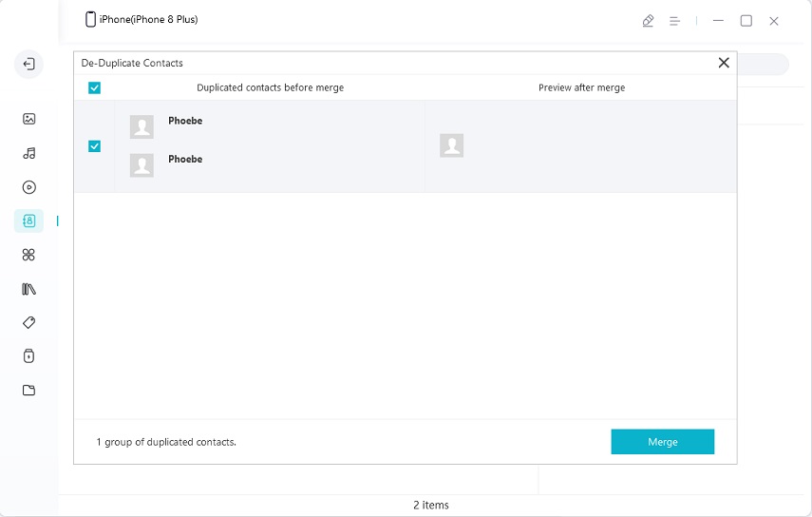
Task: Click the exit arrow icon at sidebar top
Action: click(x=28, y=65)
